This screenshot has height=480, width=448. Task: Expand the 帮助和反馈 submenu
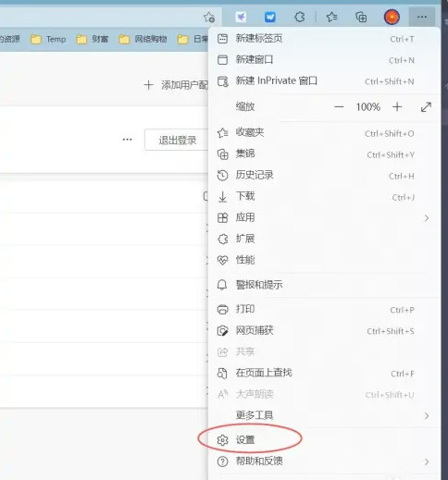click(324, 462)
